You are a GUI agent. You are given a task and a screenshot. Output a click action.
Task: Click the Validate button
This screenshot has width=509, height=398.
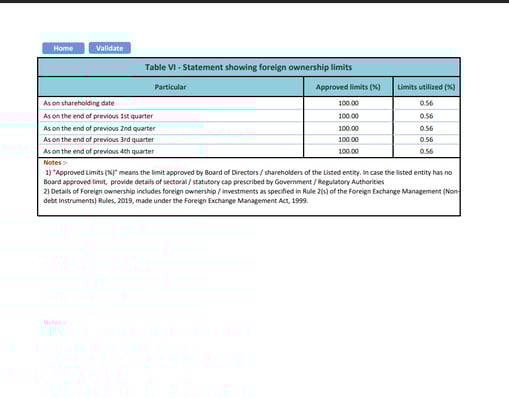[110, 48]
